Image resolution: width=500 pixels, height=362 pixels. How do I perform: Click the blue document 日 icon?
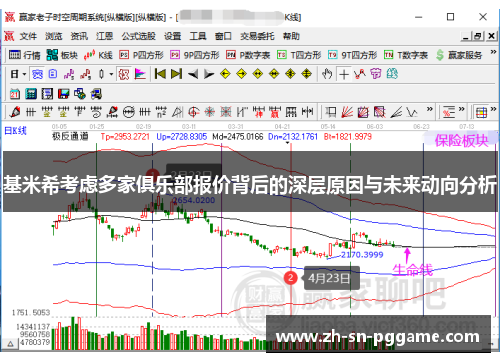pyautogui.click(x=53, y=74)
